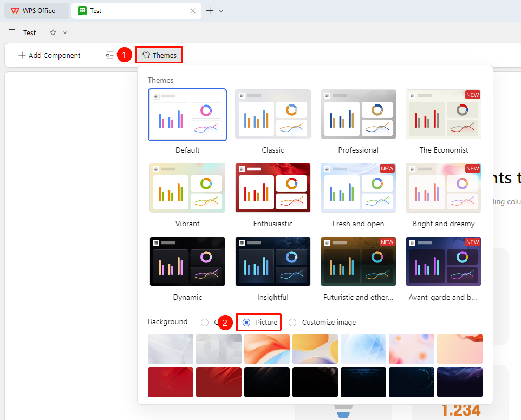This screenshot has height=420, width=521.
Task: Select the Enthusiastic red theme
Action: pos(273,188)
